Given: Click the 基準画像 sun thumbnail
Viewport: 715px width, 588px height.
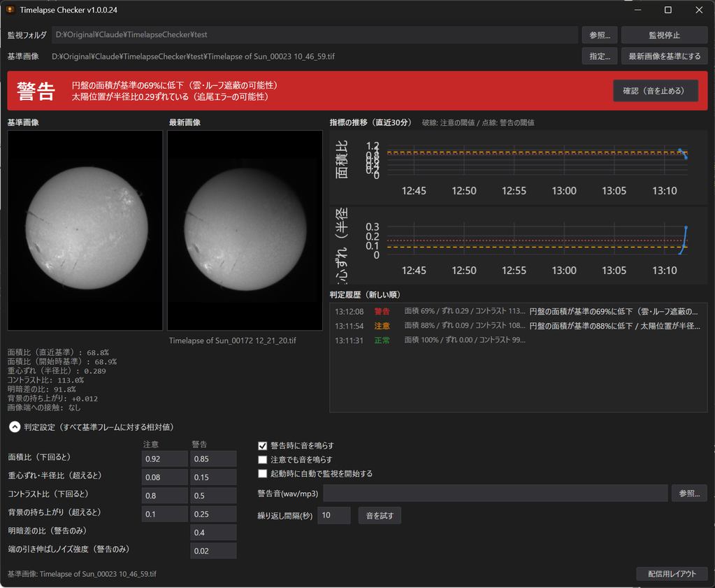Looking at the screenshot, I should [85, 230].
